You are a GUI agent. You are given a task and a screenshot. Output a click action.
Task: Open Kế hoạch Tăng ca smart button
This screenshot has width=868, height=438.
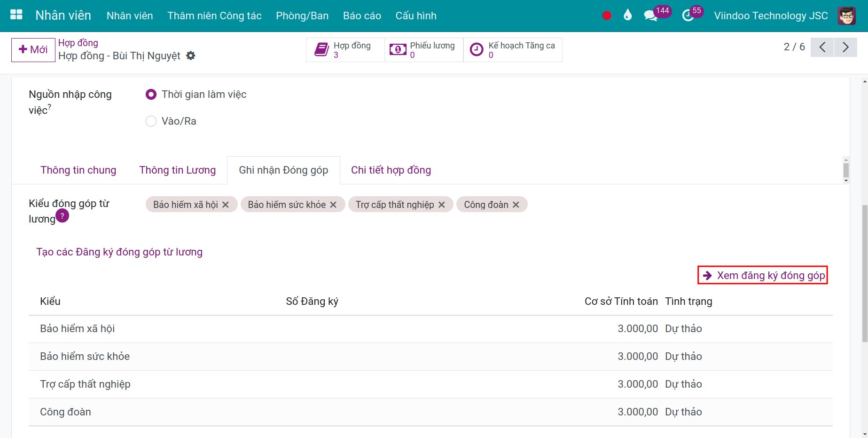pyautogui.click(x=513, y=50)
